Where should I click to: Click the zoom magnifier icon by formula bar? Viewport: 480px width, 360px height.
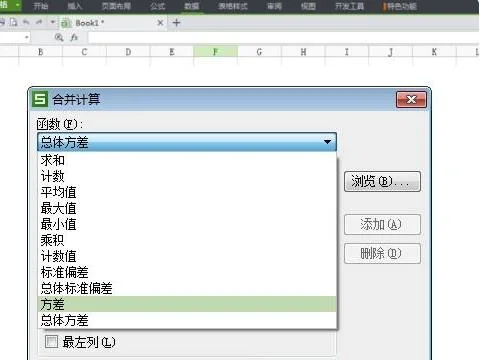coord(59,37)
